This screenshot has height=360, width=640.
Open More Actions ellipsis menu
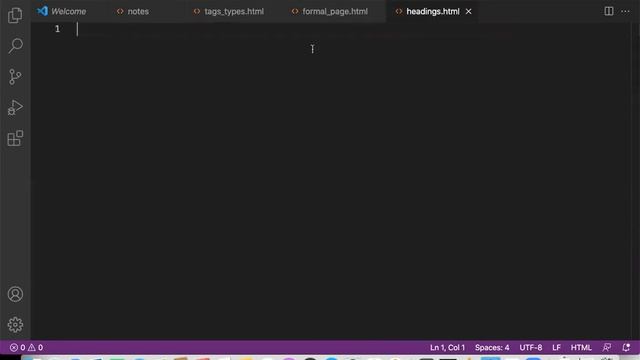pyautogui.click(x=625, y=11)
